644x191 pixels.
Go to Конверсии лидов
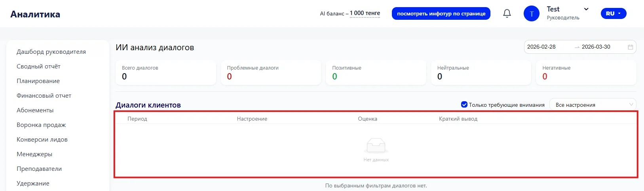click(x=42, y=140)
